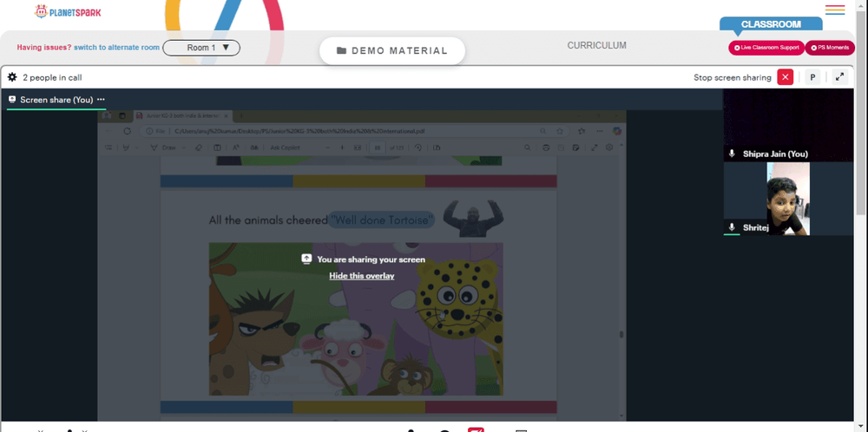
Task: Switch to the CURRICULUM tab
Action: click(597, 45)
